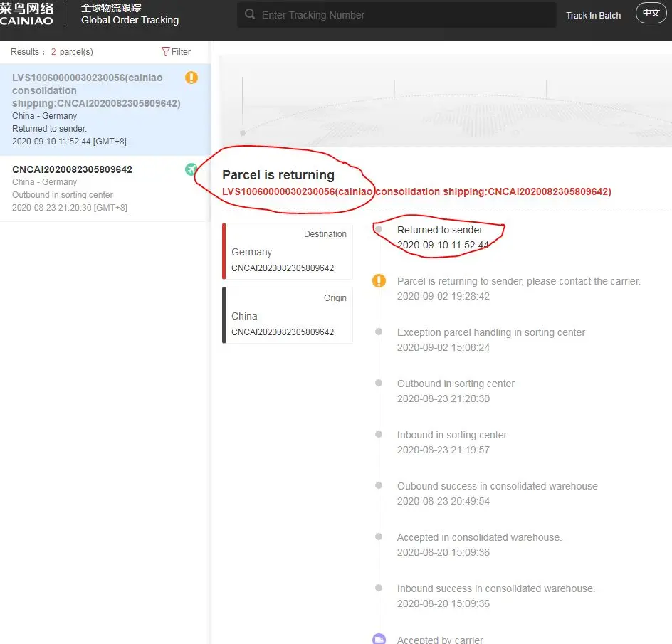Screen dimensions: 672x644
Task: Click the purple Accepted by carrier icon
Action: coord(379,639)
